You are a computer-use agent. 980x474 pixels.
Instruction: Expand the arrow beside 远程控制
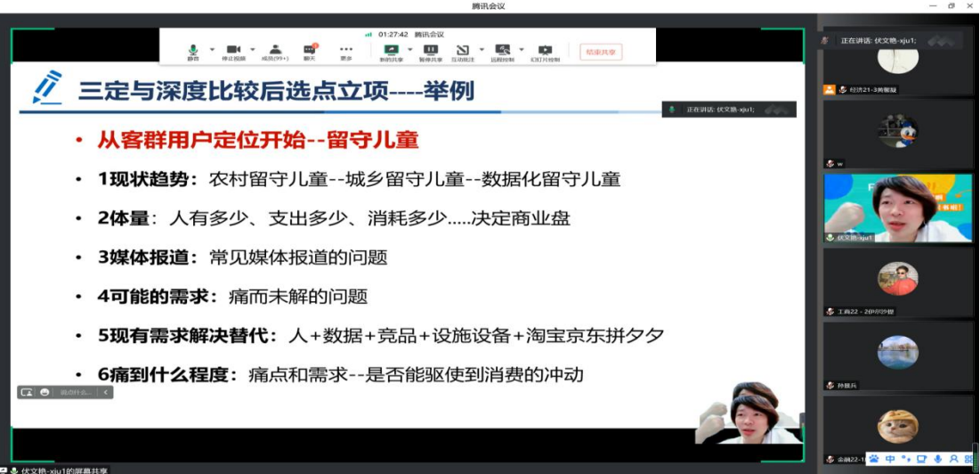coord(522,49)
